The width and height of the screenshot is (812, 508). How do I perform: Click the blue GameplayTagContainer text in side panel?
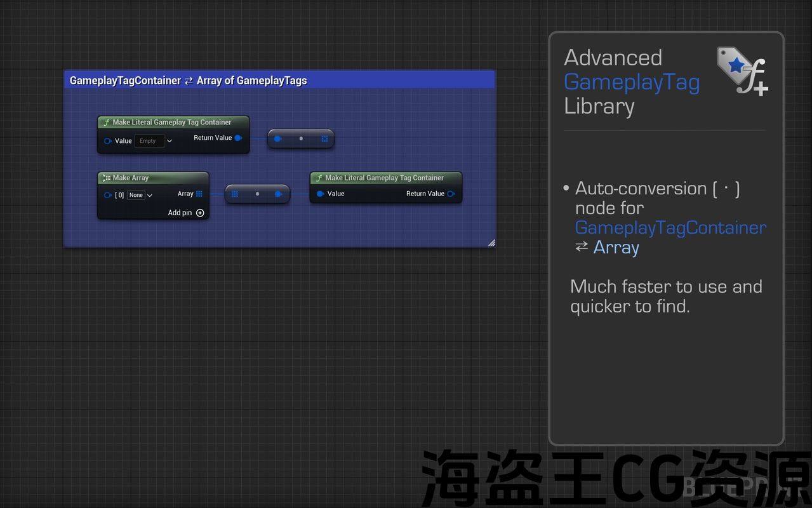670,227
